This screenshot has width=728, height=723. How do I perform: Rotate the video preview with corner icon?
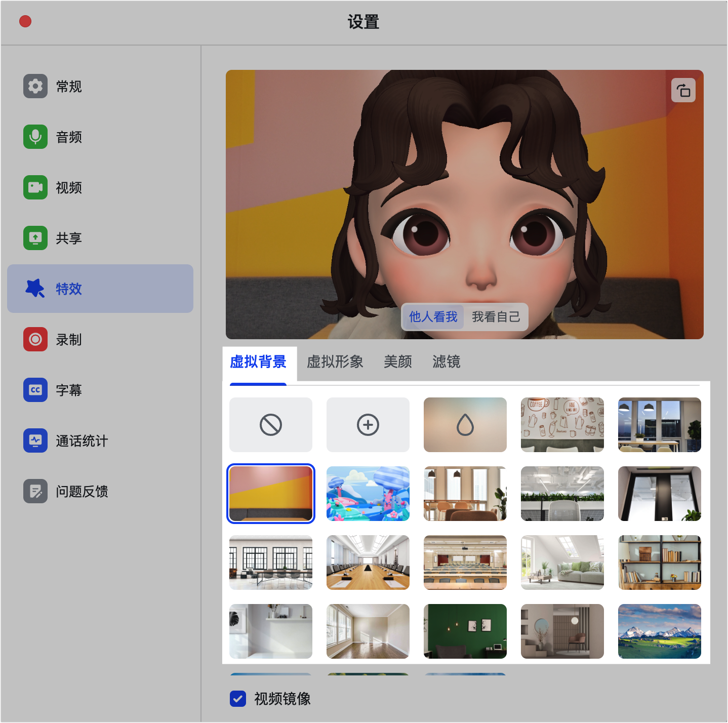683,90
